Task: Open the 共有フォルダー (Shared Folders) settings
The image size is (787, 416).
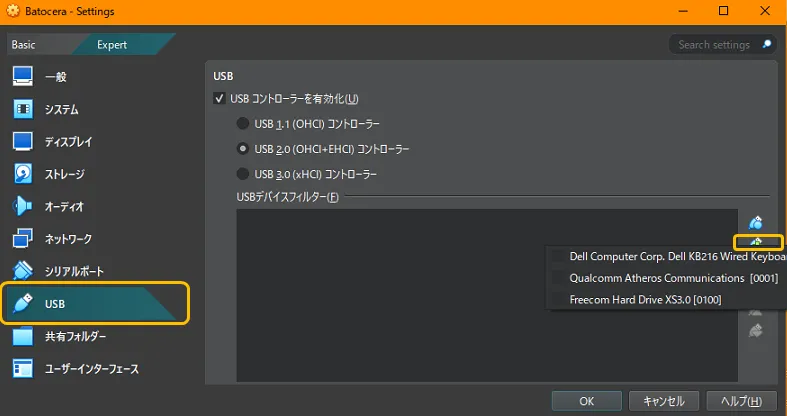Action: click(75, 336)
